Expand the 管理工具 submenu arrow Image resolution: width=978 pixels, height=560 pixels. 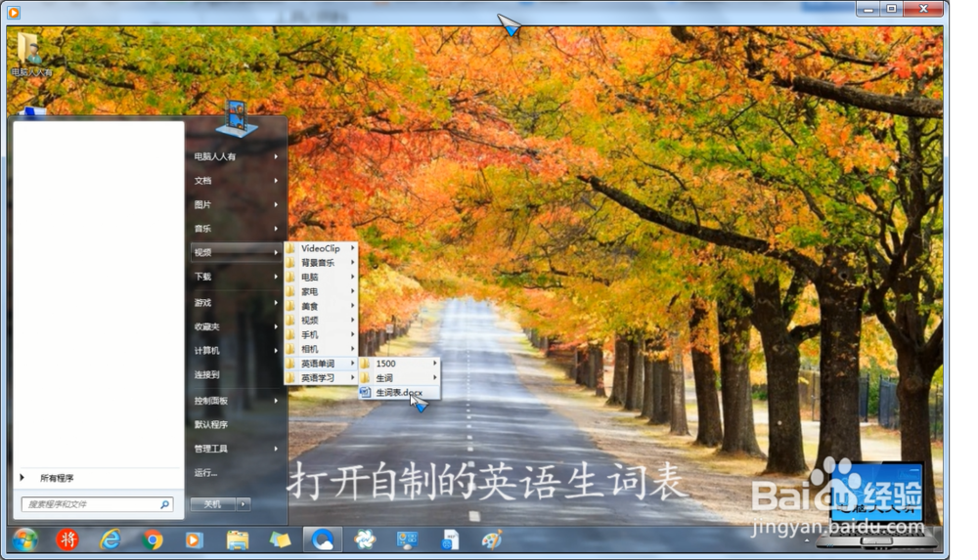(276, 449)
